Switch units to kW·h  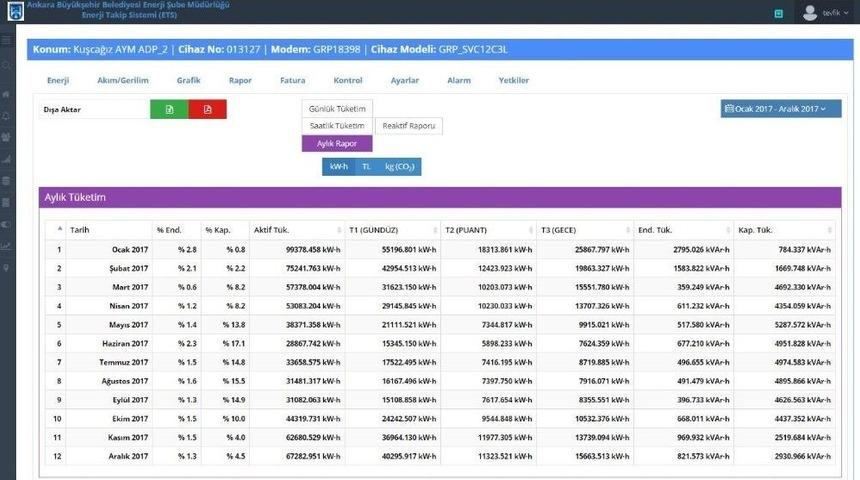click(338, 167)
